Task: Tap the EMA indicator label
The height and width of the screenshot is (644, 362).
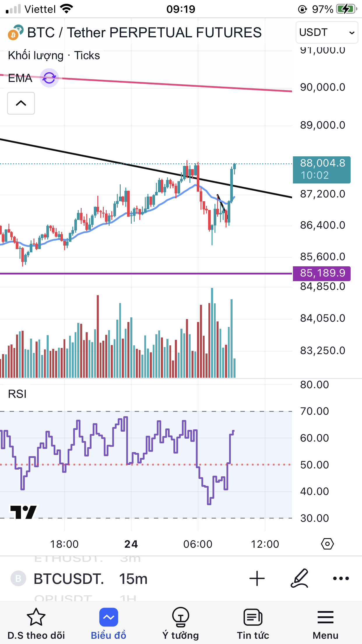Action: (20, 78)
